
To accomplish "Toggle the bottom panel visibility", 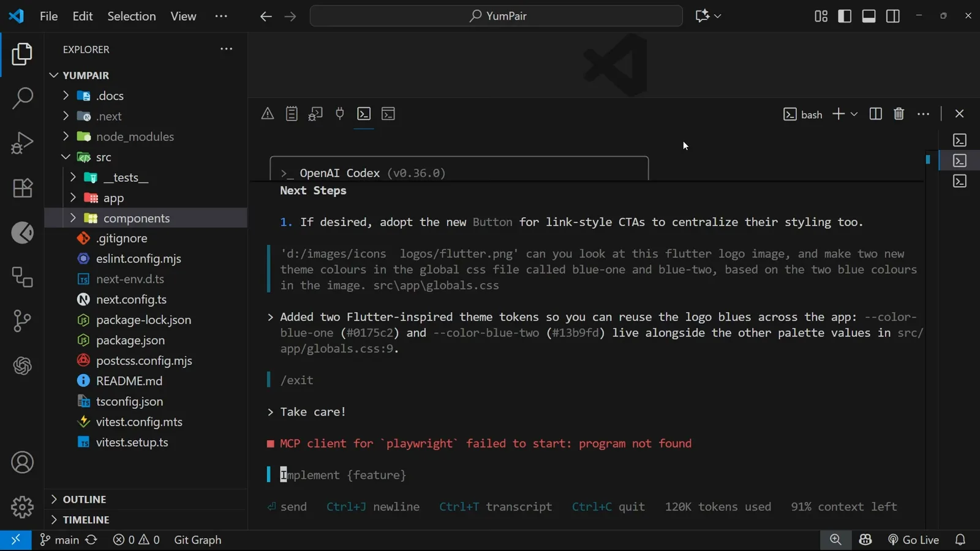I will (x=869, y=16).
